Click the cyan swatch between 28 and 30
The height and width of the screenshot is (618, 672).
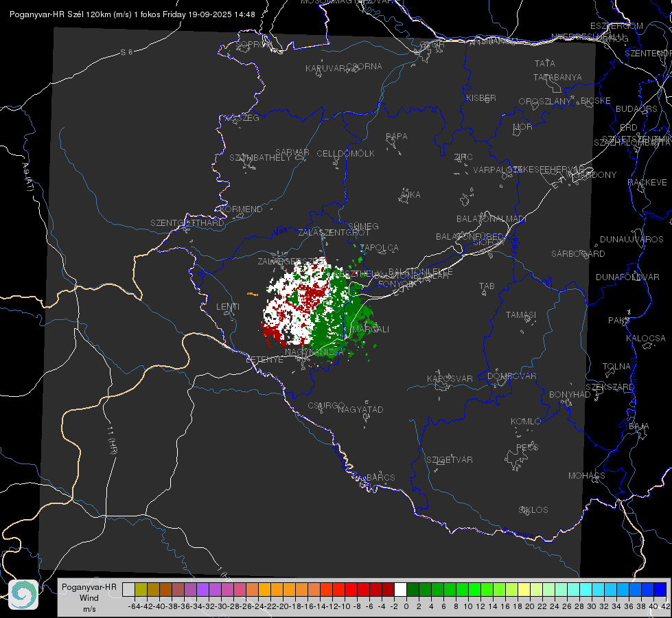click(x=586, y=589)
